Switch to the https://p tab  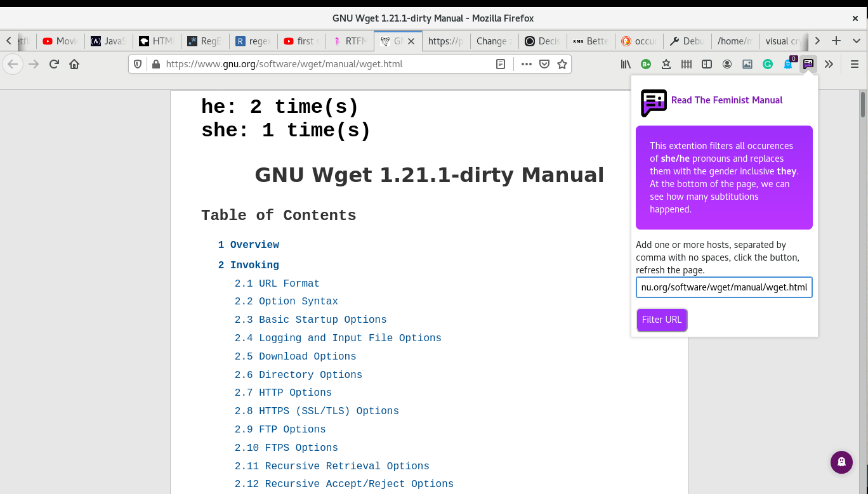pyautogui.click(x=446, y=41)
